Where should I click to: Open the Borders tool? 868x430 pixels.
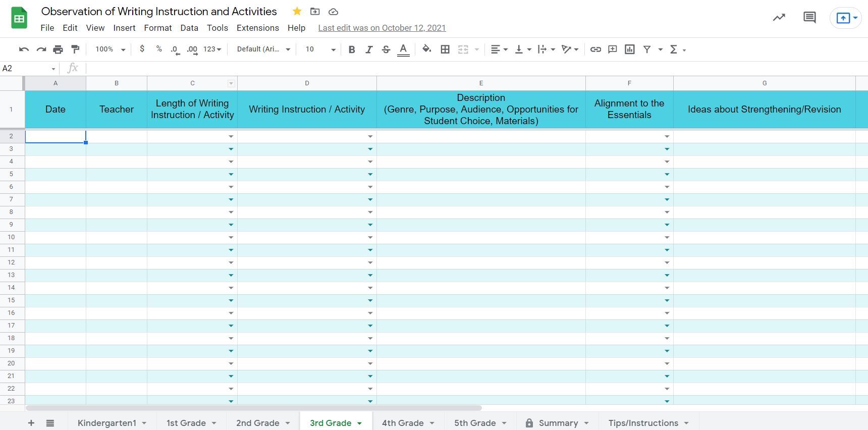(x=445, y=49)
